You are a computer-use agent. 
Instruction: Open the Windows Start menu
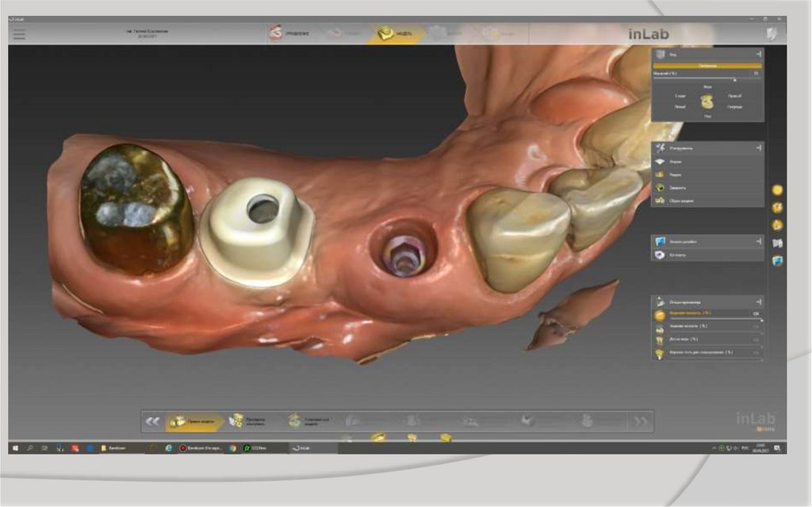16,448
